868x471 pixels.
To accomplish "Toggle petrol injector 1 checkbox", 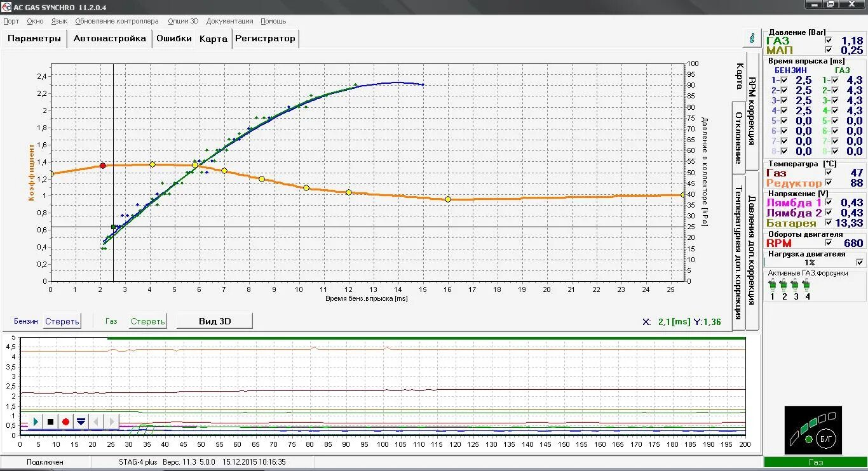I will click(783, 80).
